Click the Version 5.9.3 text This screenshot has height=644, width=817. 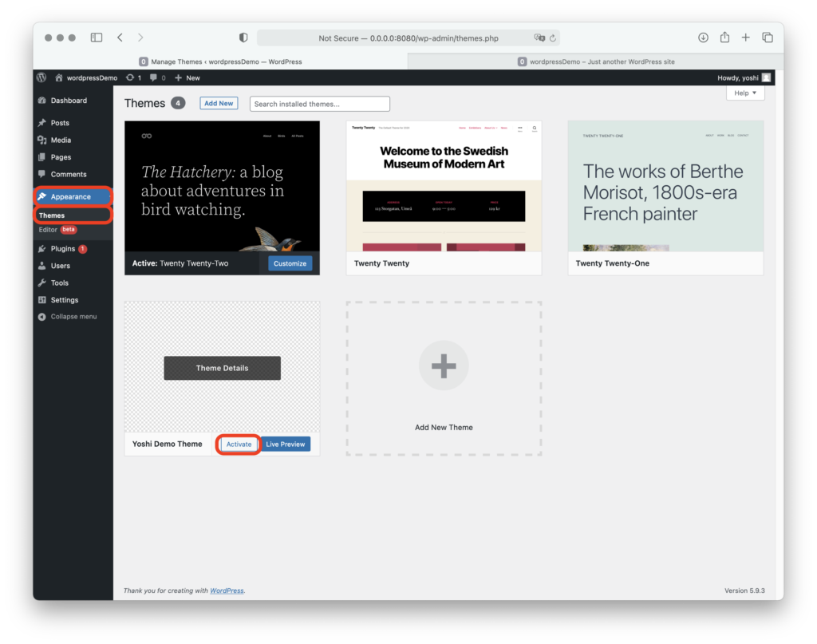pyautogui.click(x=744, y=591)
